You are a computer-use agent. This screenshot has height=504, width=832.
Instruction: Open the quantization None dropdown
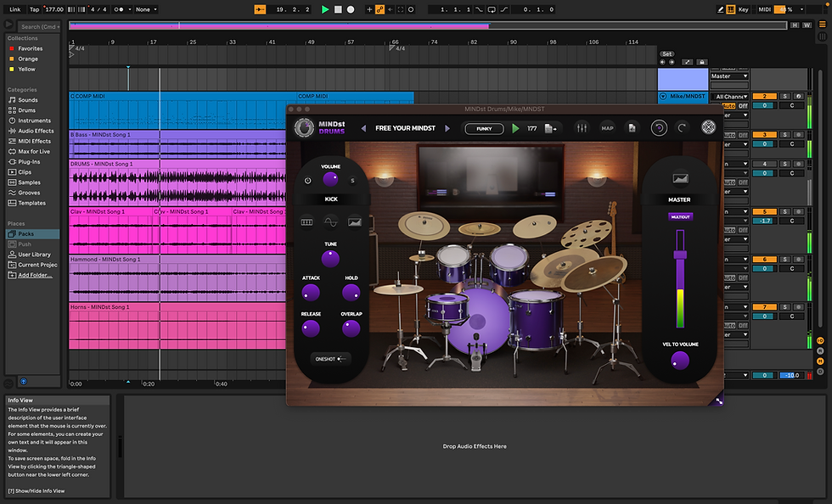pyautogui.click(x=146, y=9)
